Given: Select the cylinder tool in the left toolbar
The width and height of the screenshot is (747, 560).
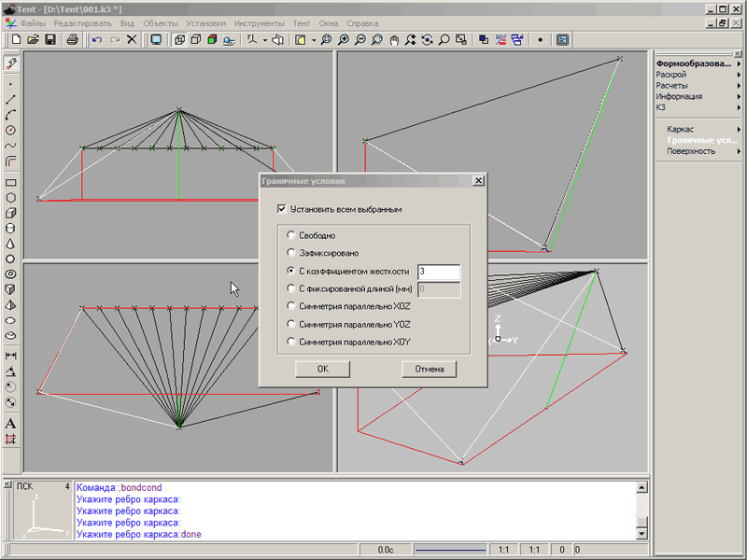Looking at the screenshot, I should point(10,228).
